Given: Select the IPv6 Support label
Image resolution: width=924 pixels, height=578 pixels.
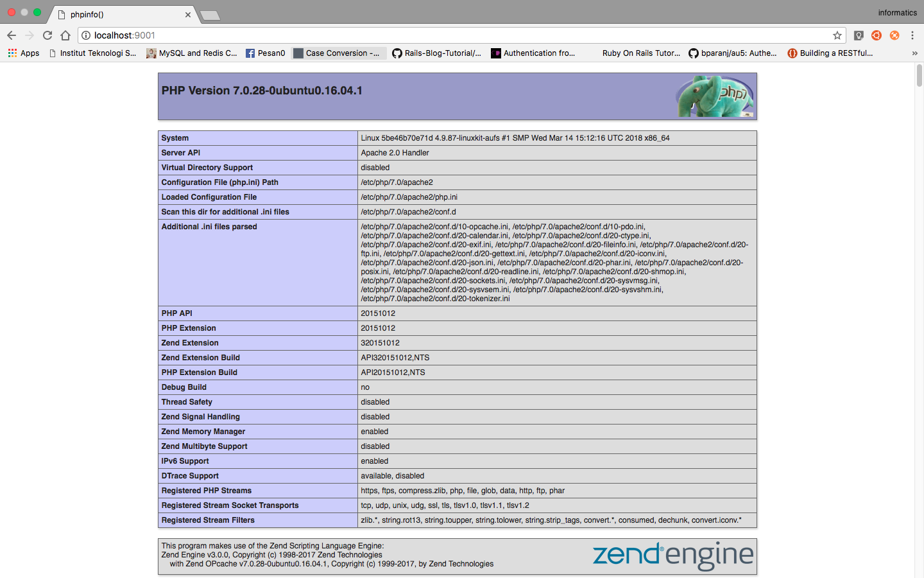Looking at the screenshot, I should [x=185, y=461].
